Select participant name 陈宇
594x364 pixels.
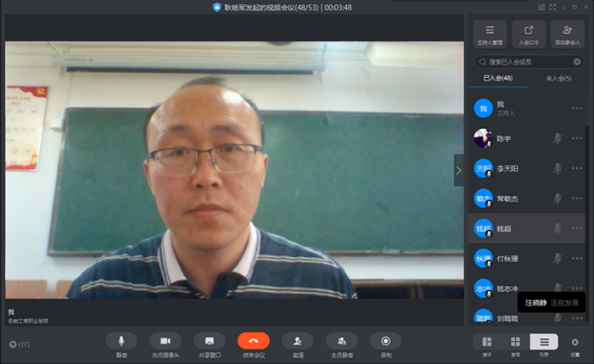tap(504, 138)
